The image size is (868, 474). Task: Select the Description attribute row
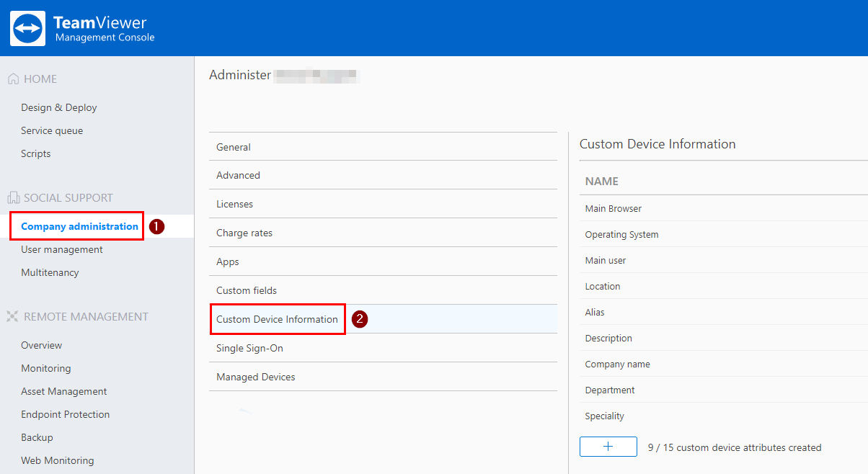point(724,338)
